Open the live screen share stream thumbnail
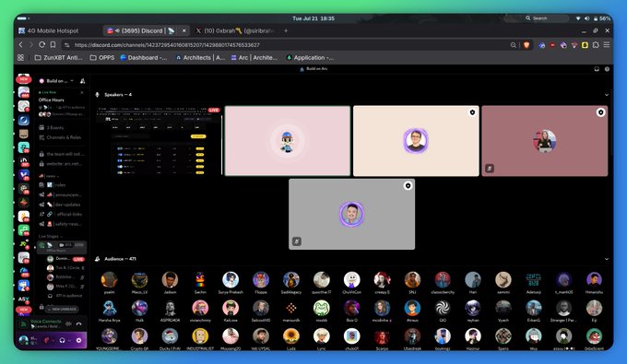 tap(159, 141)
